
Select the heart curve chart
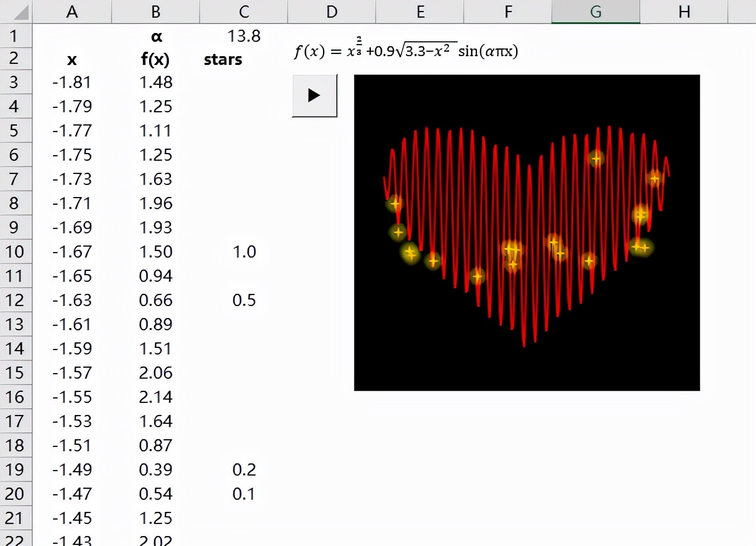527,233
